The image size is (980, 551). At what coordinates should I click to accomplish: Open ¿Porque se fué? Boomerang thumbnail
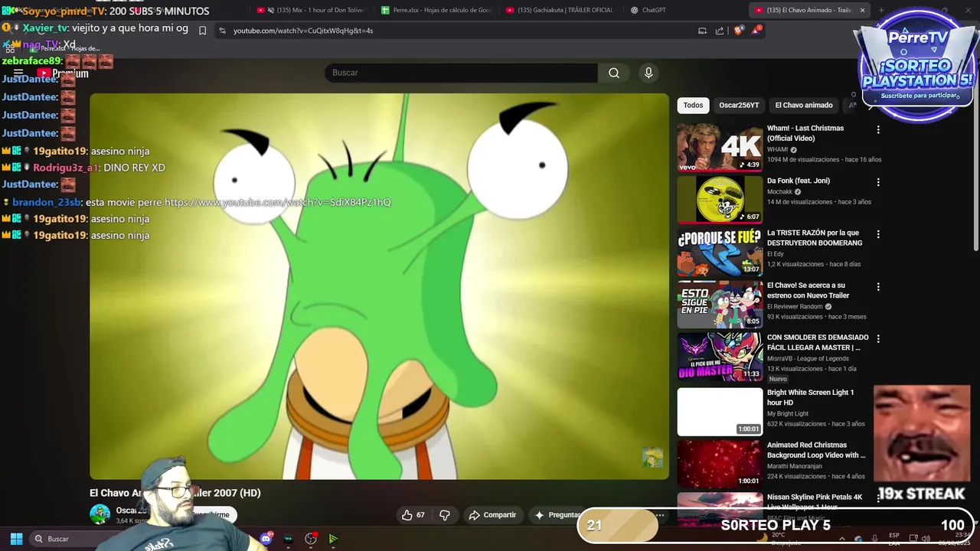[720, 252]
